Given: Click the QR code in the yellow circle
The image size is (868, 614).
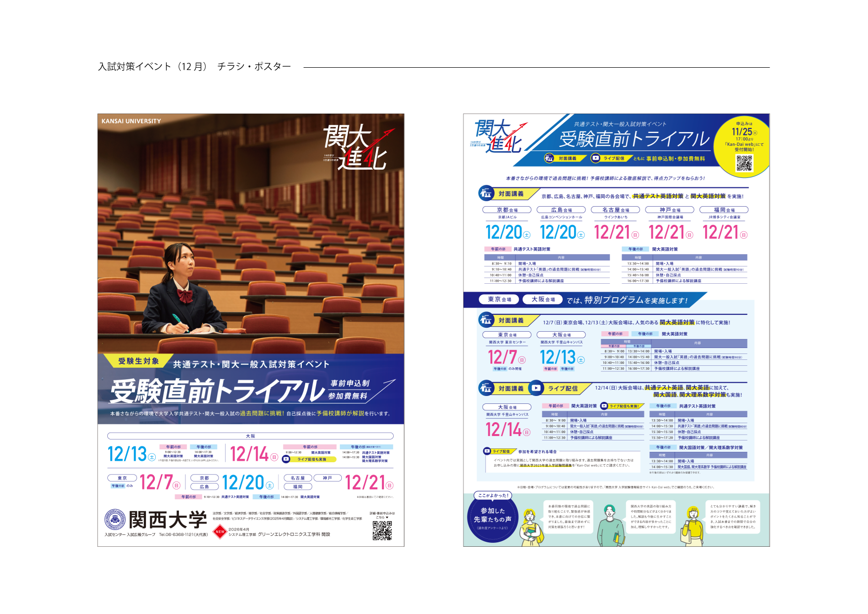Looking at the screenshot, I should point(744,163).
